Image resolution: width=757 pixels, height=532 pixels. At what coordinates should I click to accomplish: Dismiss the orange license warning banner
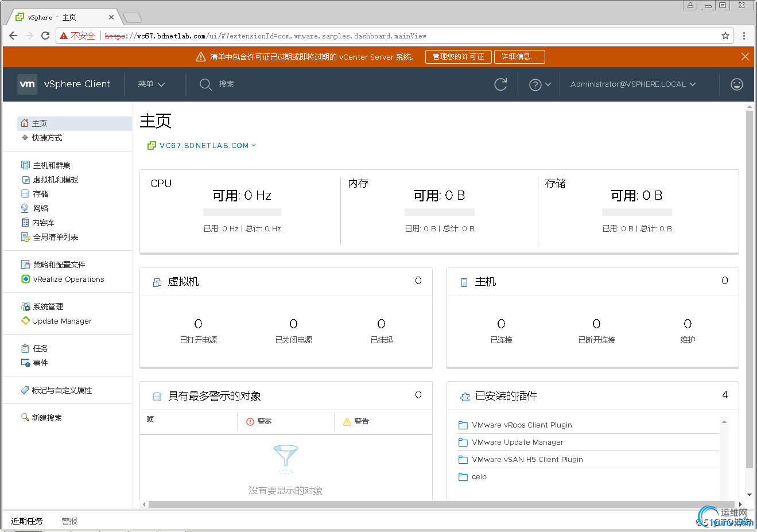tap(745, 57)
